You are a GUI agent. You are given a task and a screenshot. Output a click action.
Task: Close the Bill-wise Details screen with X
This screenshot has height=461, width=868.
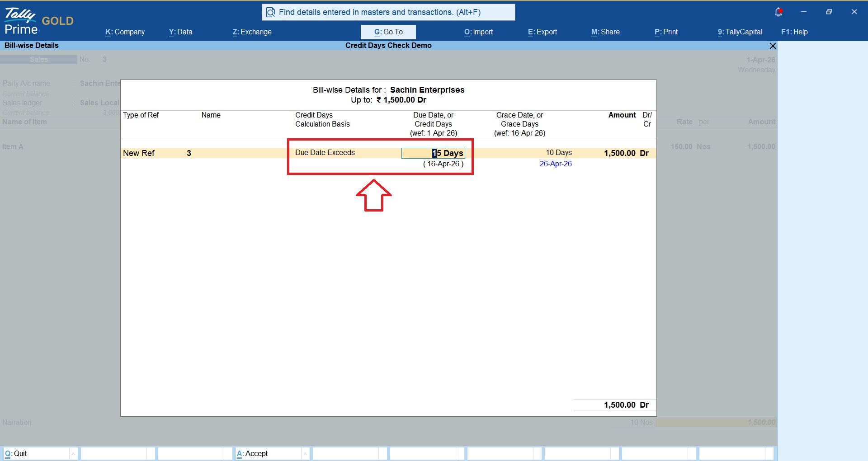click(773, 46)
